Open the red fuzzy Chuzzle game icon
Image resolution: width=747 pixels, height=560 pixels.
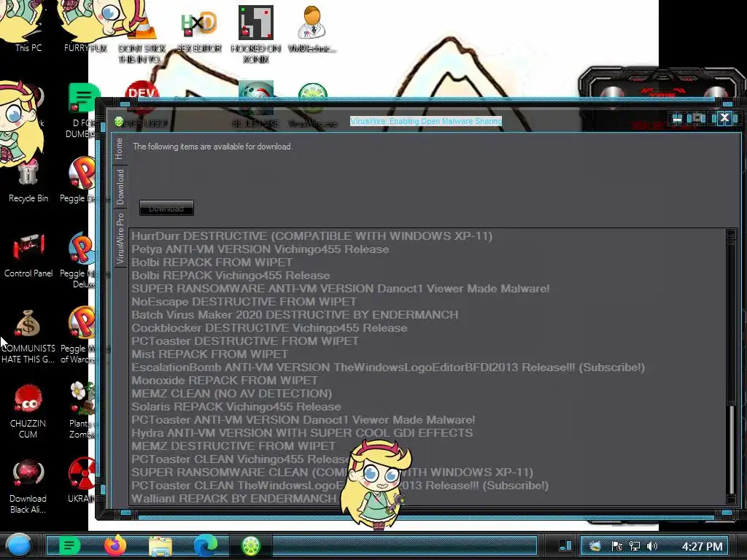pos(28,411)
